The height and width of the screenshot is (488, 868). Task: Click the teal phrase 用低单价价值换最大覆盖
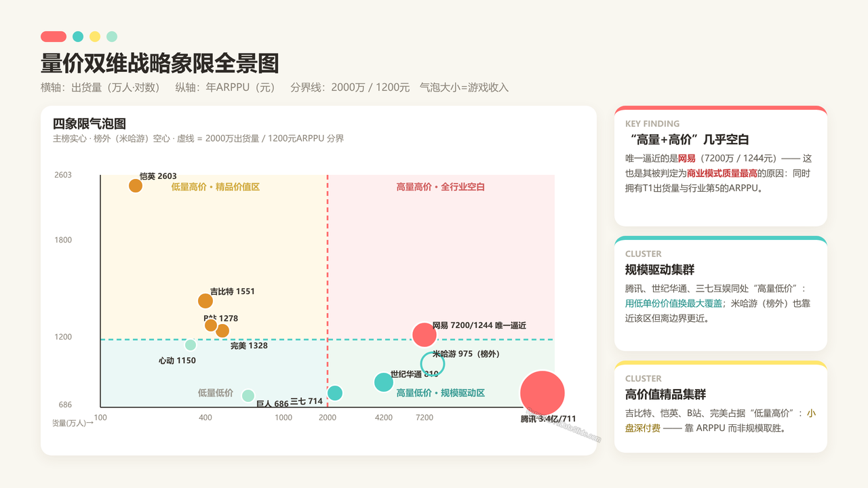674,303
